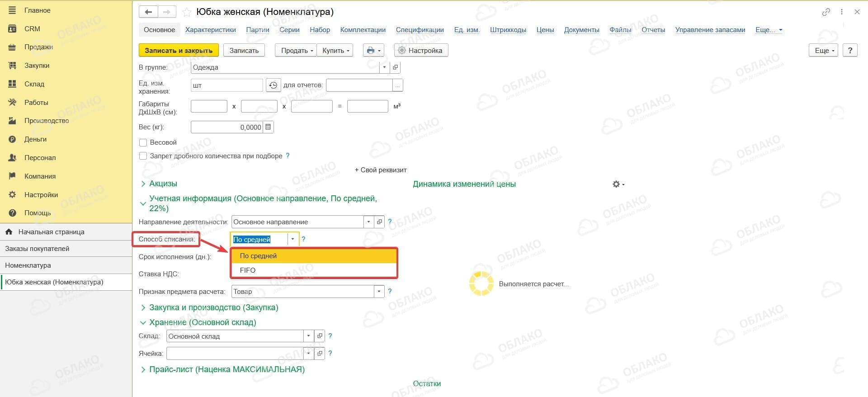The height and width of the screenshot is (397, 868).
Task: Click the Записать button
Action: tap(244, 50)
